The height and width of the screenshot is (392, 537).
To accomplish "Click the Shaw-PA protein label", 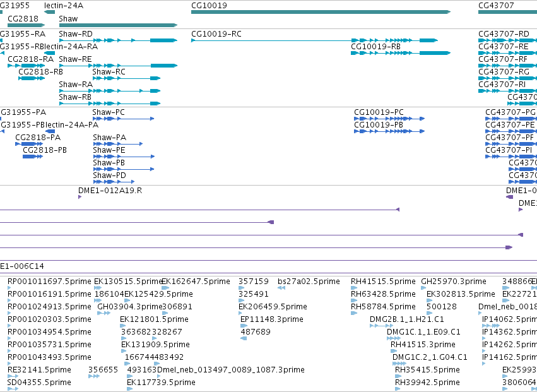I will (110, 138).
